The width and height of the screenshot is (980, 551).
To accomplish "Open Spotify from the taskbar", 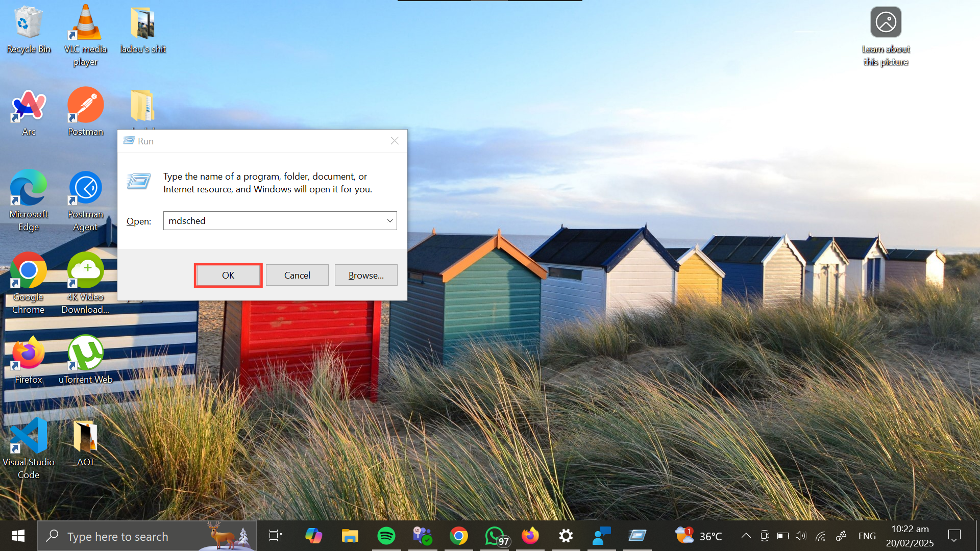I will (x=386, y=536).
